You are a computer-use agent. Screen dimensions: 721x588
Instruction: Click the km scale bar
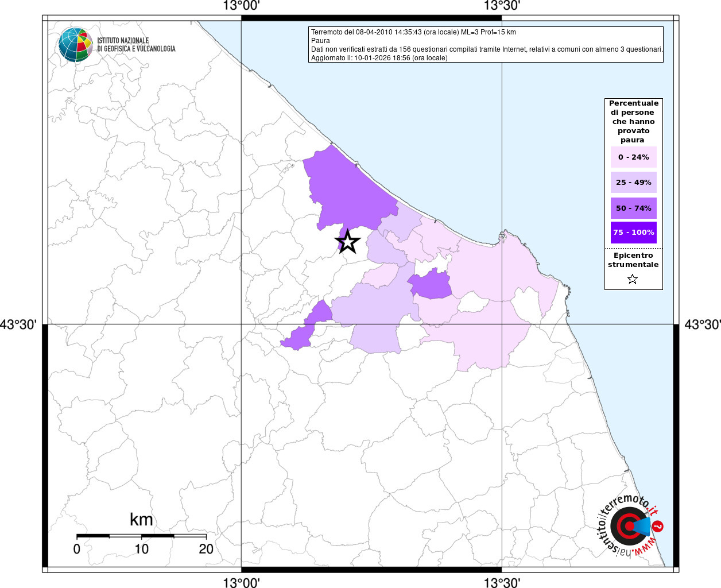(141, 536)
